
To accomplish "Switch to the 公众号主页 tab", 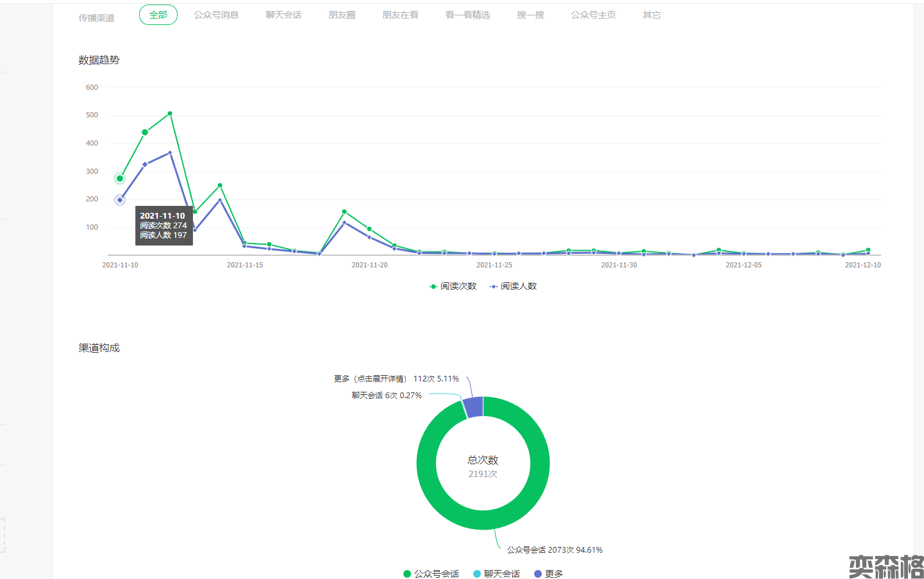I will pyautogui.click(x=593, y=15).
